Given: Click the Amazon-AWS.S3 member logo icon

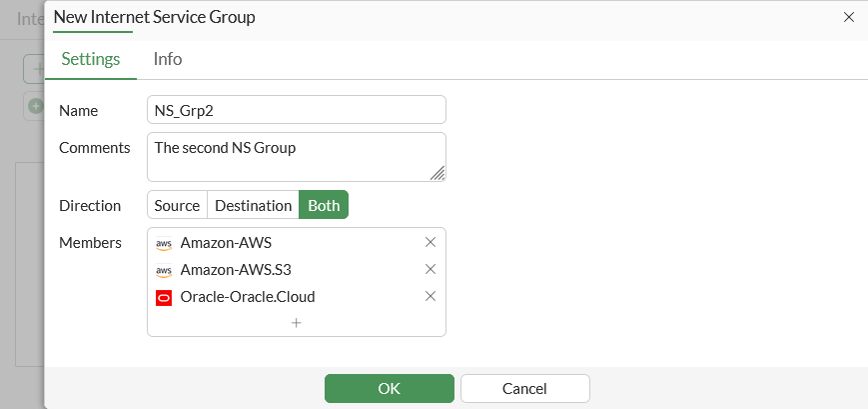Looking at the screenshot, I should click(x=164, y=270).
